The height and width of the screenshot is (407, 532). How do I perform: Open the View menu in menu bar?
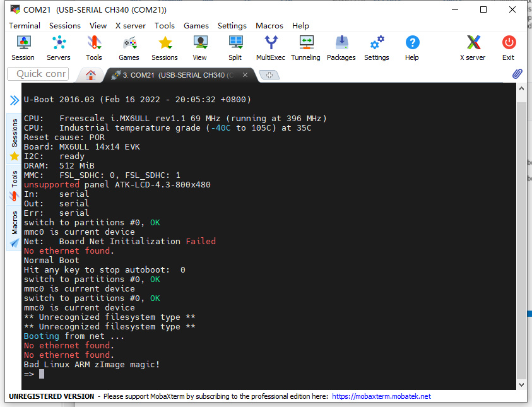[98, 26]
